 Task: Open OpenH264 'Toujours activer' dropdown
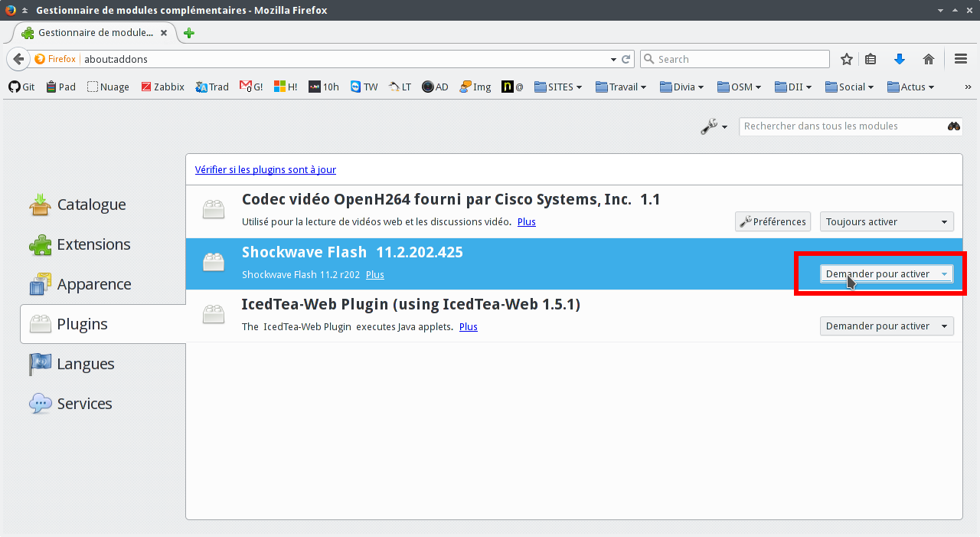[887, 221]
